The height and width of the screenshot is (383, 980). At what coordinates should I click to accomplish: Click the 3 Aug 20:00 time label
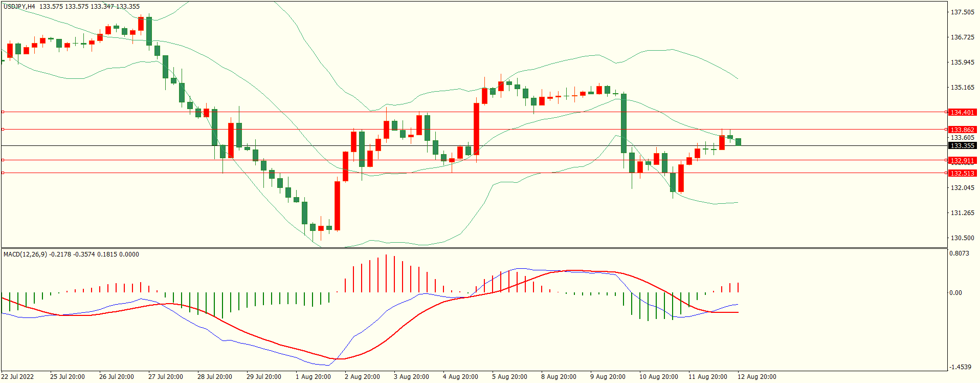[x=411, y=376]
